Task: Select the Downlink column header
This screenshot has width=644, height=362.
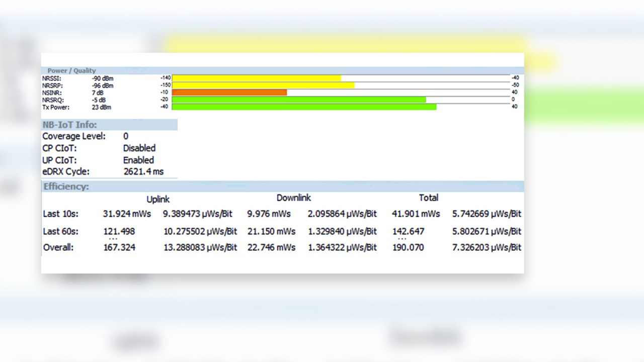Action: [294, 198]
